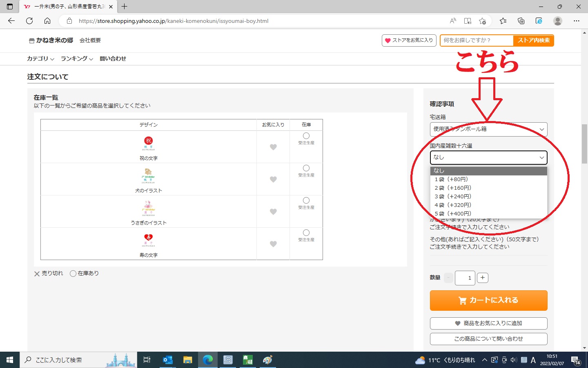The image size is (588, 368).
Task: Click the favorite heart for 祝の文字 design
Action: pos(273,147)
